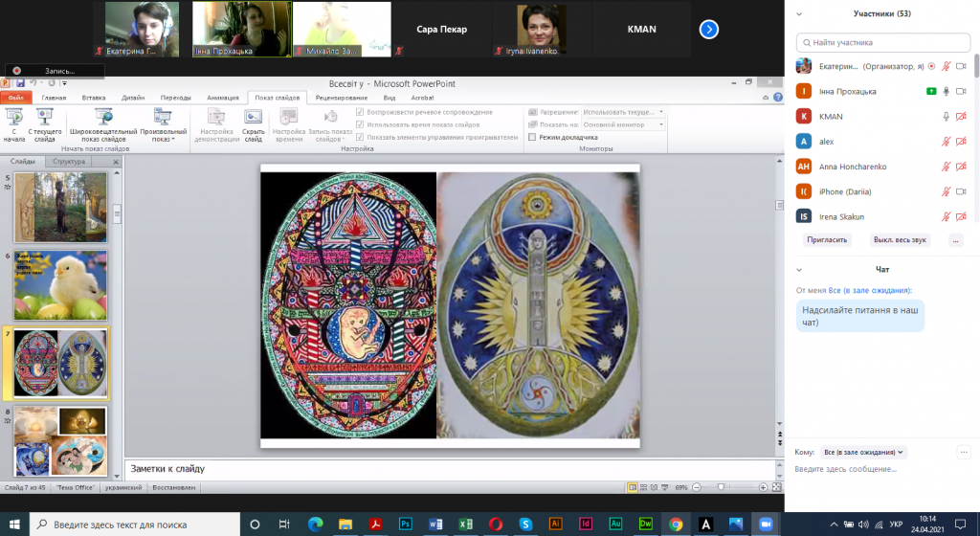
Task: Open Microsoft Word from the taskbar
Action: [435, 525]
